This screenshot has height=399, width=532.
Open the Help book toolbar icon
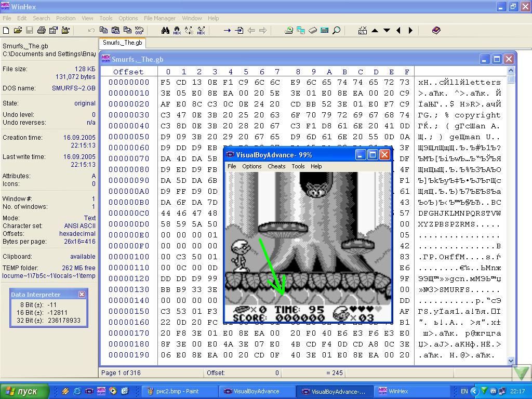[436, 31]
